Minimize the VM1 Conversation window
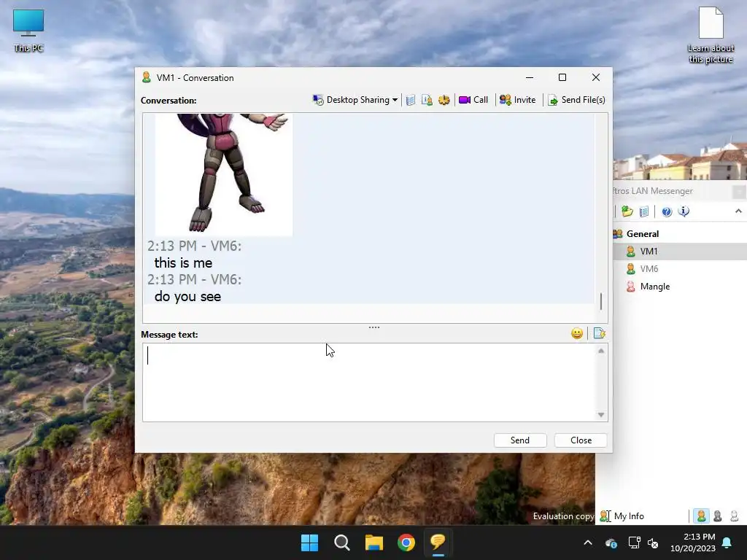 530,77
